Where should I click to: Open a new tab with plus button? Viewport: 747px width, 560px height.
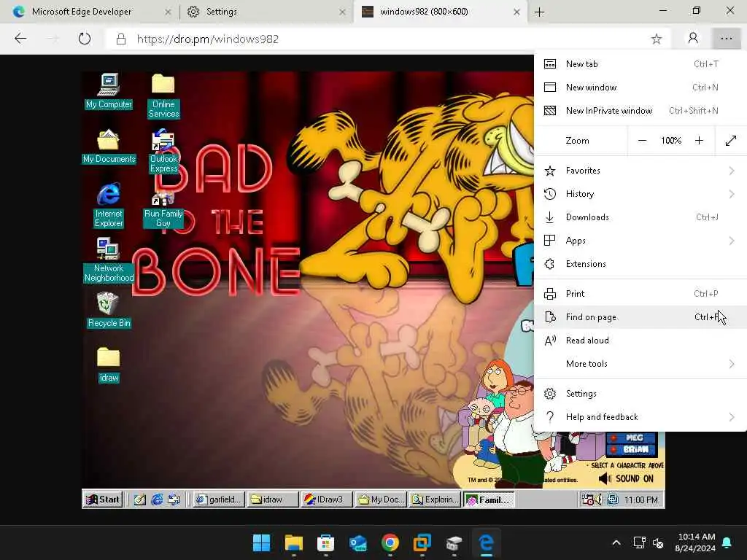(539, 12)
